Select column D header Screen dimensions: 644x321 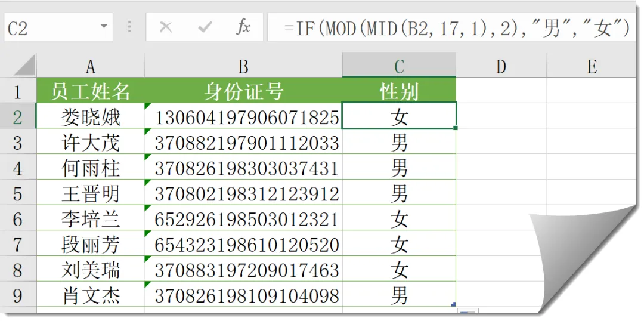pyautogui.click(x=501, y=66)
